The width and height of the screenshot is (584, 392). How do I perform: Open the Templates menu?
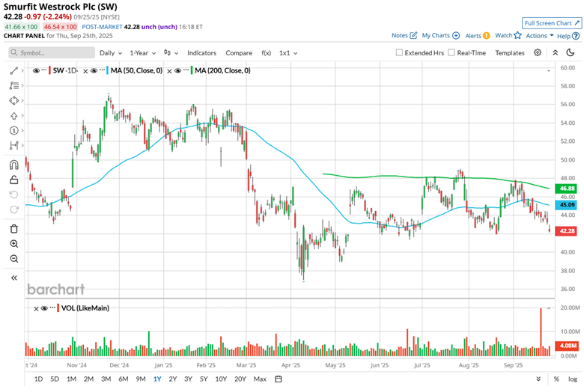pos(510,53)
